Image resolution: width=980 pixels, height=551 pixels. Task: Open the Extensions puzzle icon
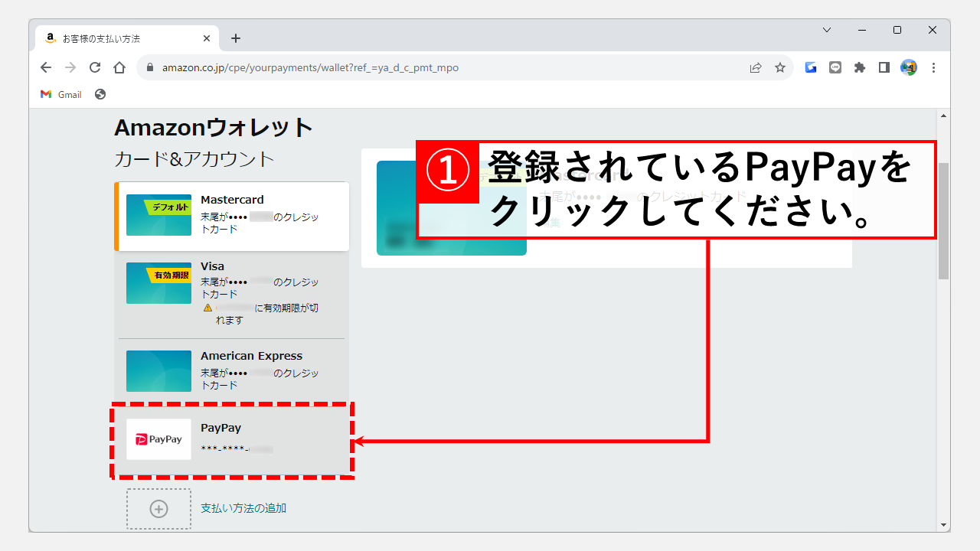click(860, 67)
